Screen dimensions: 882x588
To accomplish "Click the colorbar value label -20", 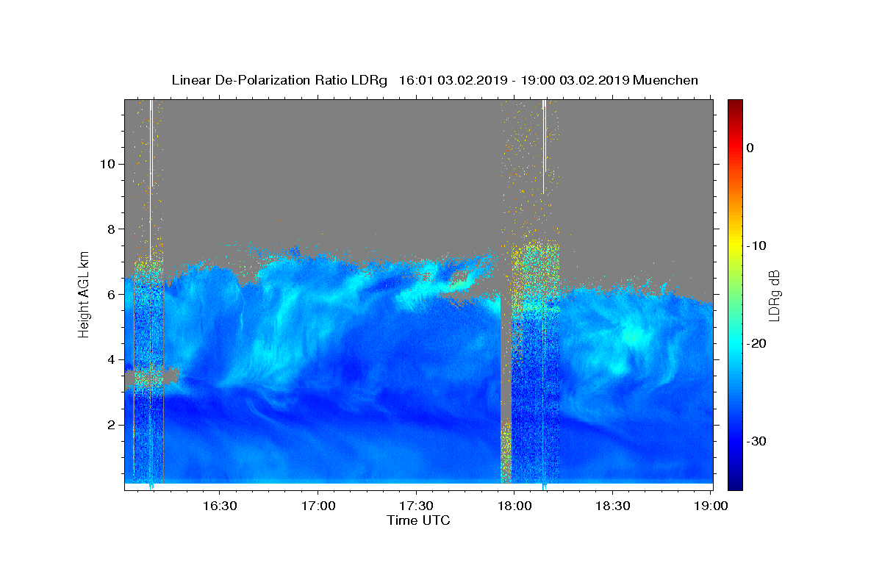I will click(756, 343).
